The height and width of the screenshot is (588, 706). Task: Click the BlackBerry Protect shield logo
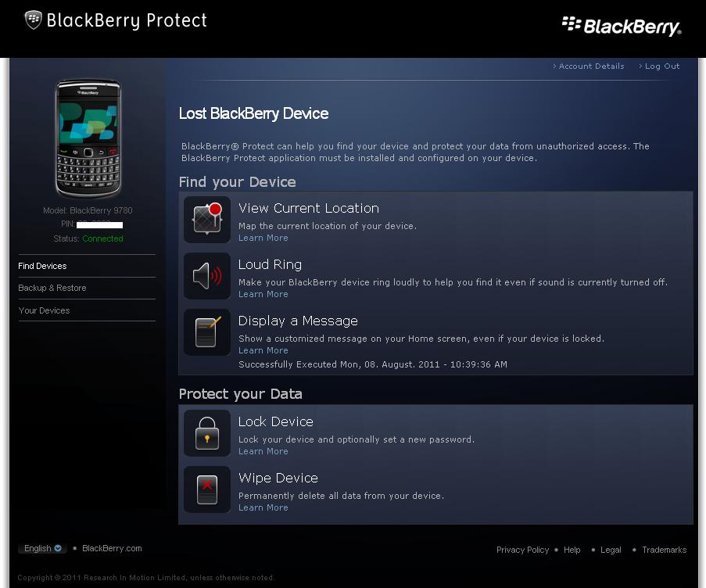point(33,20)
